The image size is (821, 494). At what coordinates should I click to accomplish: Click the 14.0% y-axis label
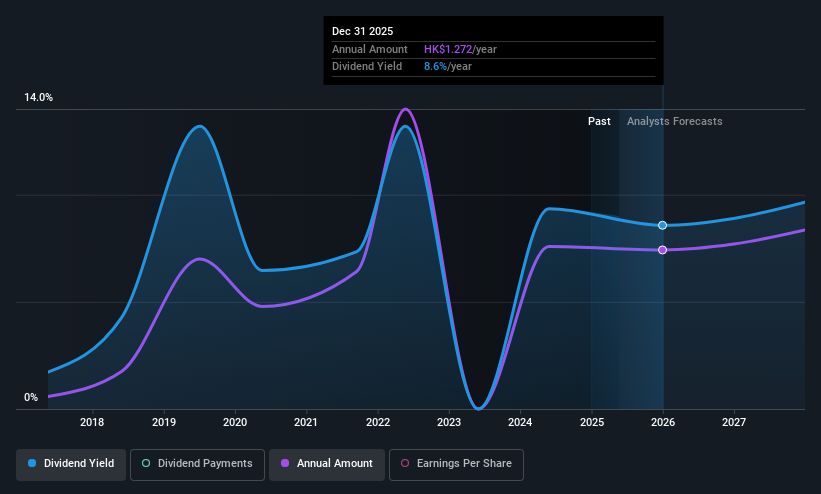tap(38, 97)
